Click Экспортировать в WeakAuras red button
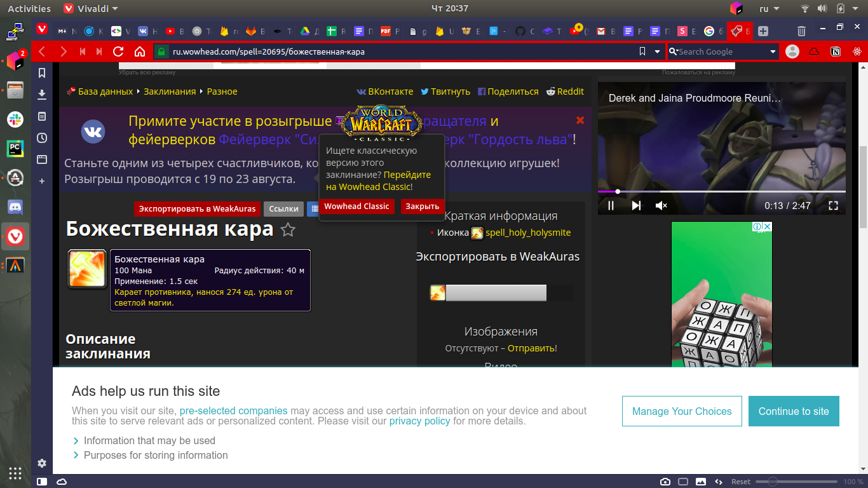The width and height of the screenshot is (868, 488). click(198, 208)
